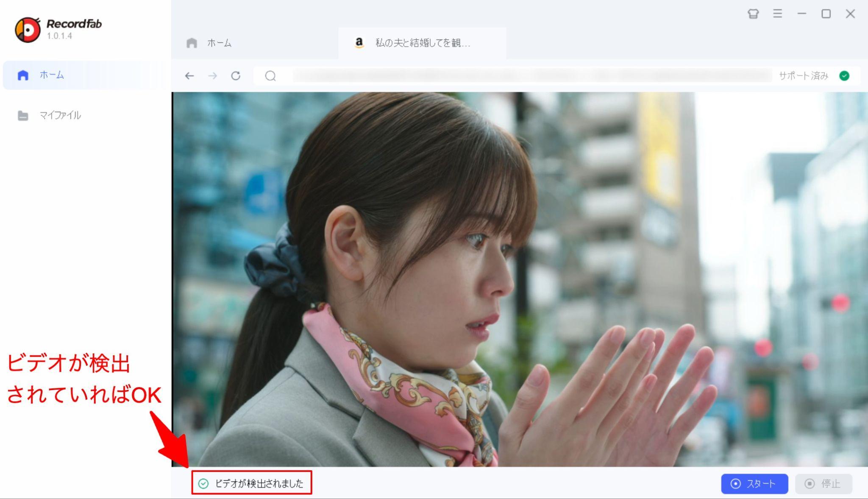Click the video detected checkmark icon
This screenshot has height=499, width=868.
pyautogui.click(x=203, y=484)
